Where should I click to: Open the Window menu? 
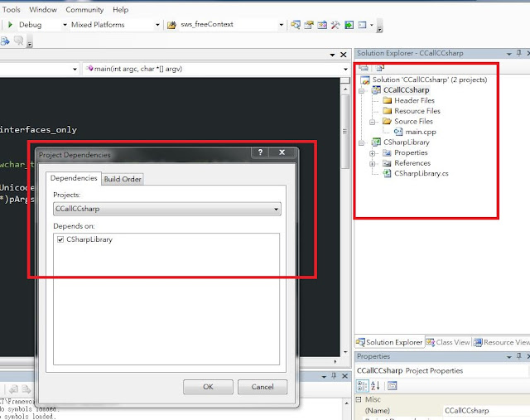(x=43, y=10)
